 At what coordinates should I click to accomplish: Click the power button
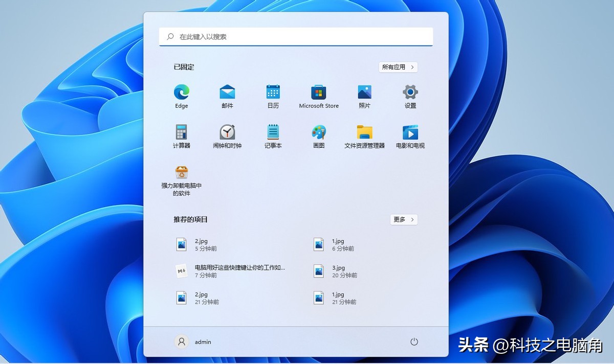click(x=414, y=342)
